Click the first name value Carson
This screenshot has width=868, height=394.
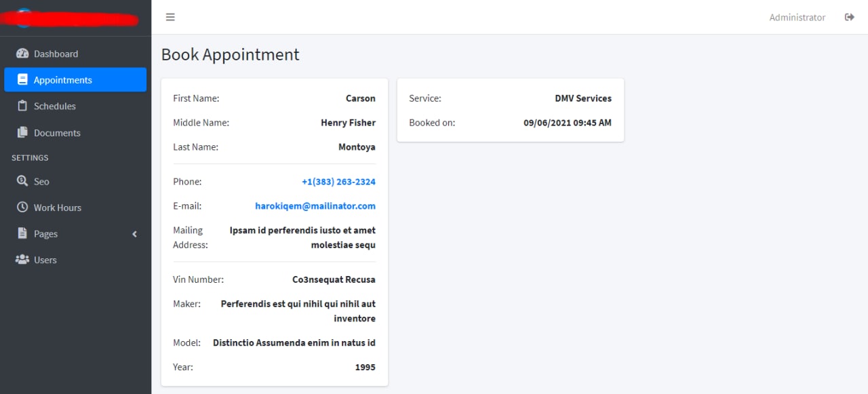coord(361,98)
